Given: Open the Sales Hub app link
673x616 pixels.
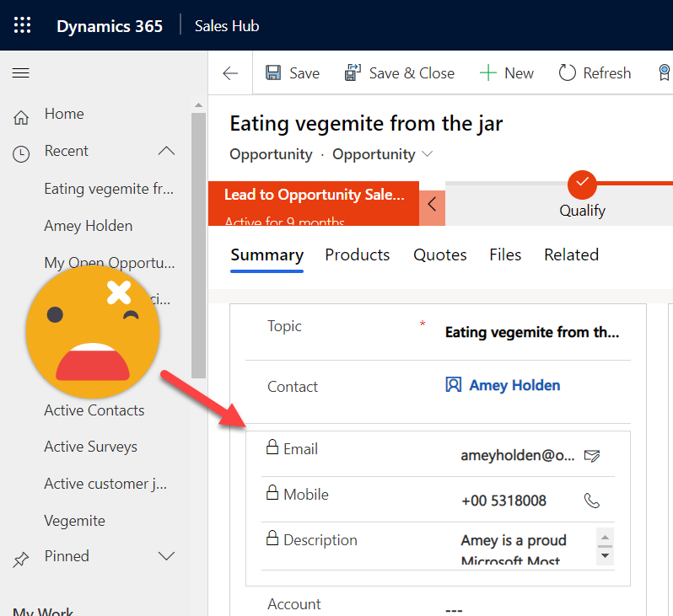Looking at the screenshot, I should (x=227, y=26).
